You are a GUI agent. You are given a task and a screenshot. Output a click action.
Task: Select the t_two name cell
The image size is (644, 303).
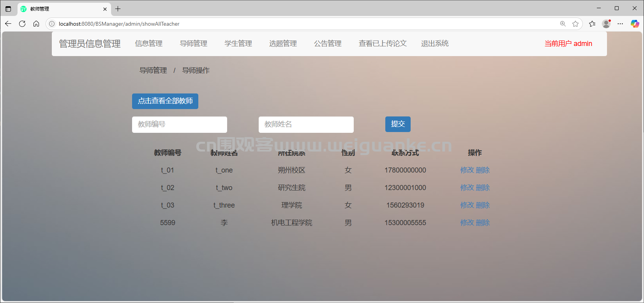pos(224,188)
